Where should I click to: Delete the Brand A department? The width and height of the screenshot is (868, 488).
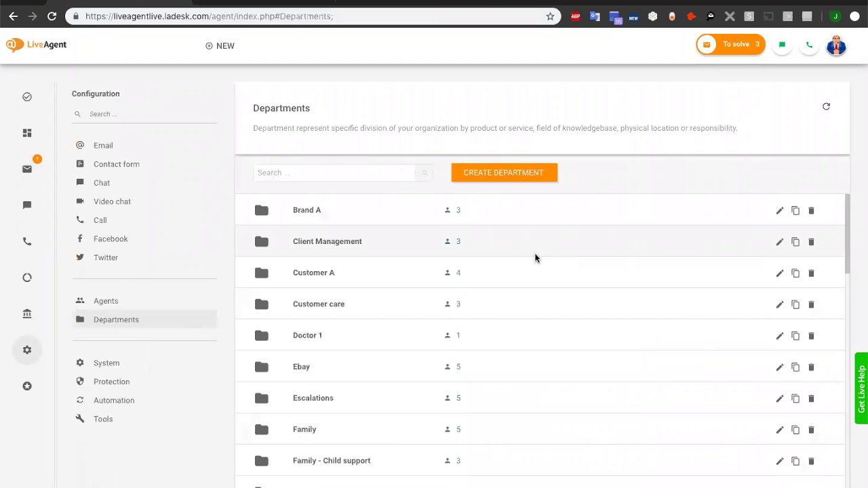(x=811, y=211)
